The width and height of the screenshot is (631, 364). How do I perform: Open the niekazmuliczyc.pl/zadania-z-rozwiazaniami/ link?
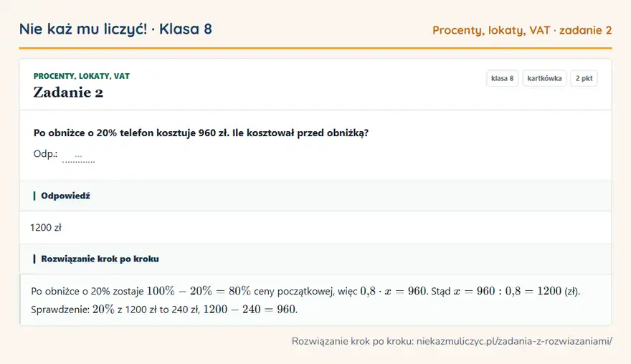point(514,342)
